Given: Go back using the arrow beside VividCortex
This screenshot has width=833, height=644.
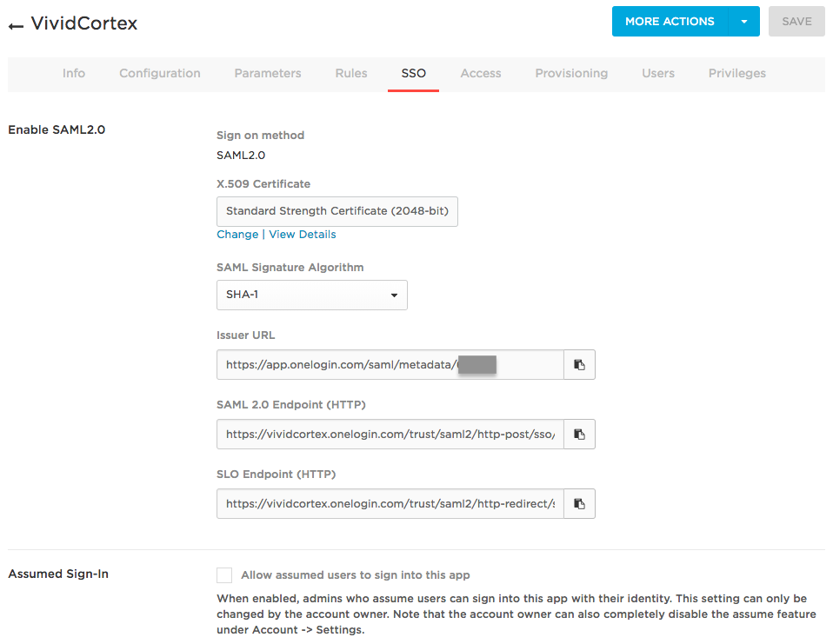Looking at the screenshot, I should [16, 26].
